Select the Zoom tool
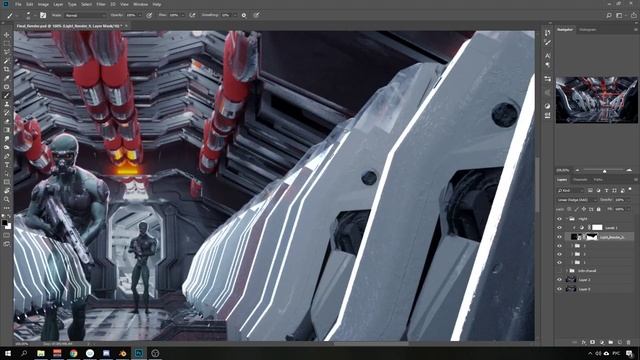This screenshot has width=640, height=360. (7, 199)
